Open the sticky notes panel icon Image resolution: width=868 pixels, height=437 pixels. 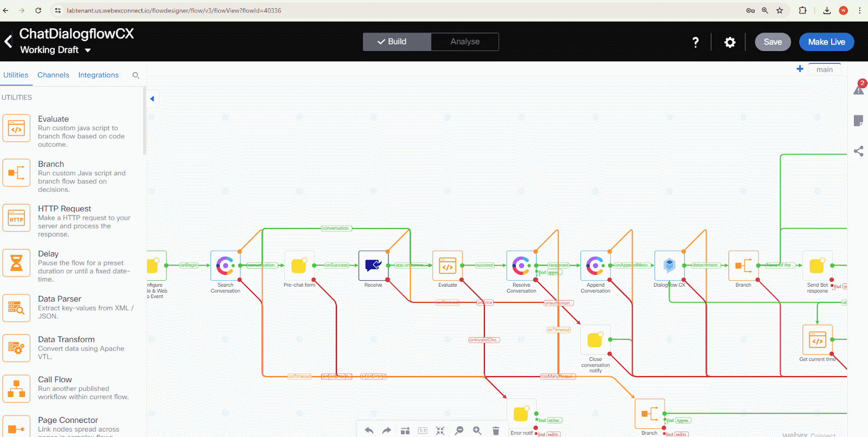coord(858,121)
